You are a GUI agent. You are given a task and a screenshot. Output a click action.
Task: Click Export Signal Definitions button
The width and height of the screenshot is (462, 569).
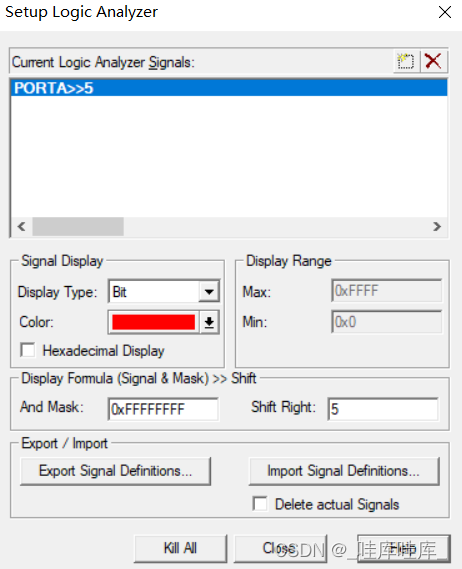(115, 471)
